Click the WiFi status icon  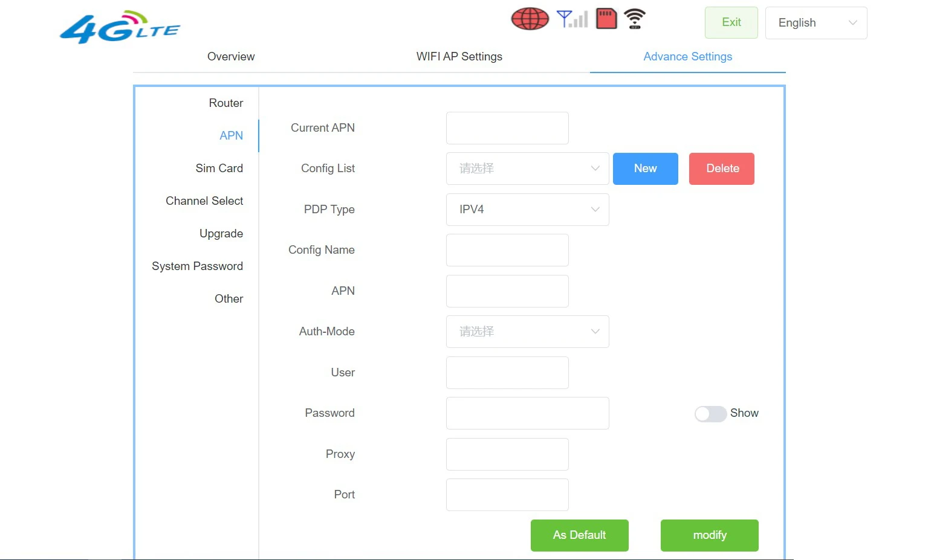tap(635, 19)
